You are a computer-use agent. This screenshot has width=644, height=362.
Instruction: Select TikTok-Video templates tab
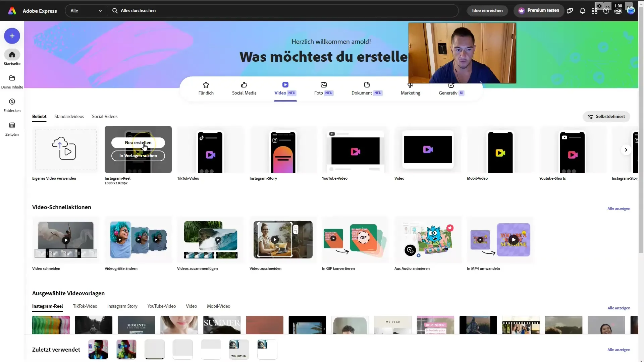[x=85, y=306]
